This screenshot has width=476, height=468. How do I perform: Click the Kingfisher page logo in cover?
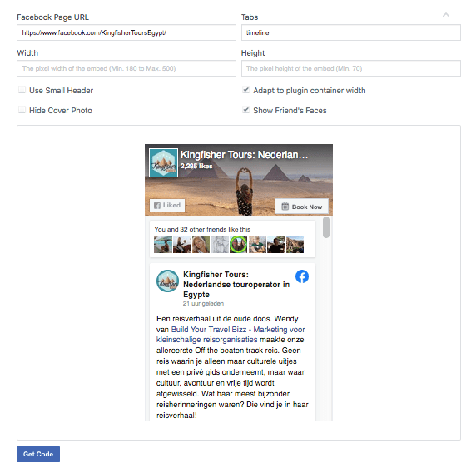[x=163, y=162]
